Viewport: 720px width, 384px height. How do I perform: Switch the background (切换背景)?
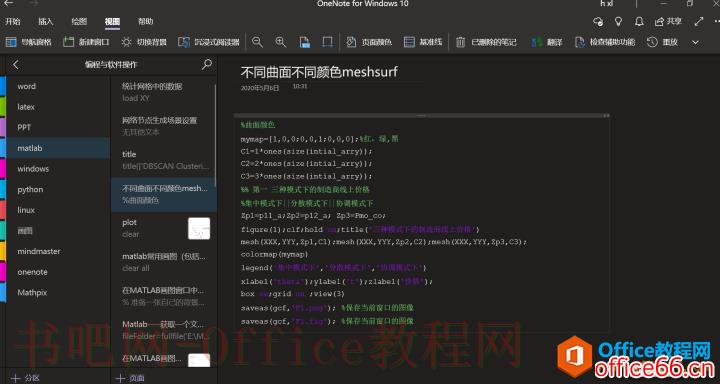[x=144, y=42]
